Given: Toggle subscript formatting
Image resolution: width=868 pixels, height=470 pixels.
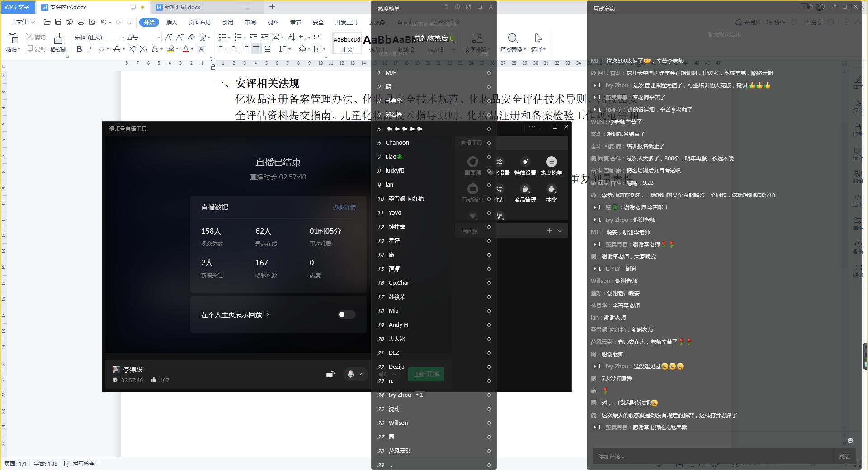Looking at the screenshot, I should tap(143, 49).
